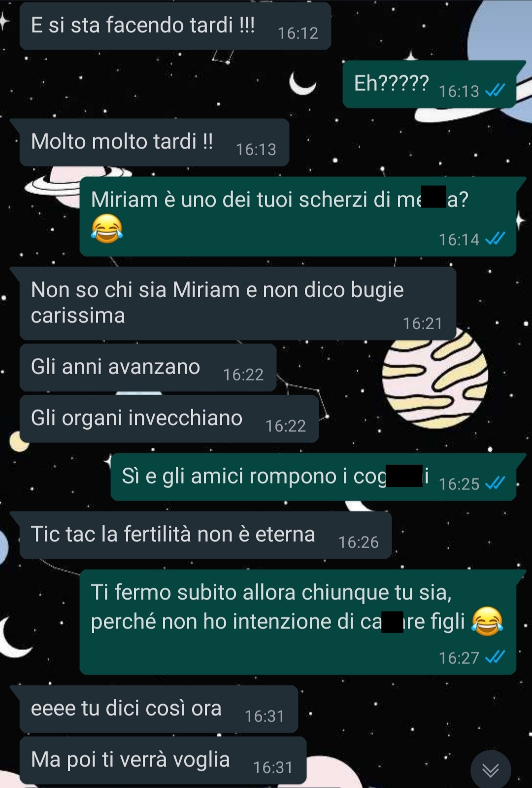The image size is (532, 788).
Task: Select the 'E si sta facendo tardi !!!' message
Action: pyautogui.click(x=175, y=26)
